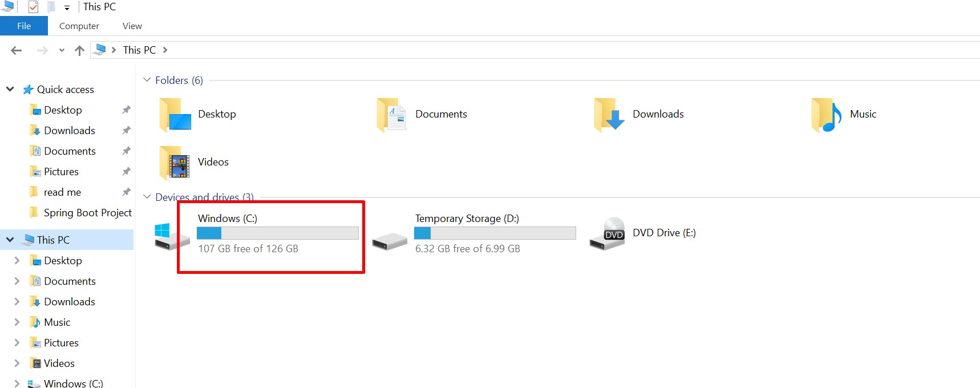980x388 pixels.
Task: Unpin Desktop from Quick access
Action: coord(126,110)
